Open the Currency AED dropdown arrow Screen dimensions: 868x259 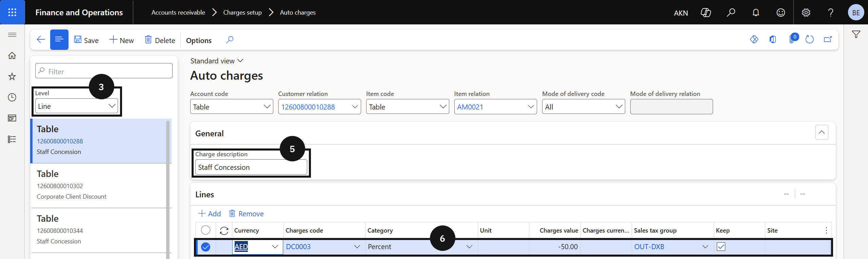click(275, 247)
